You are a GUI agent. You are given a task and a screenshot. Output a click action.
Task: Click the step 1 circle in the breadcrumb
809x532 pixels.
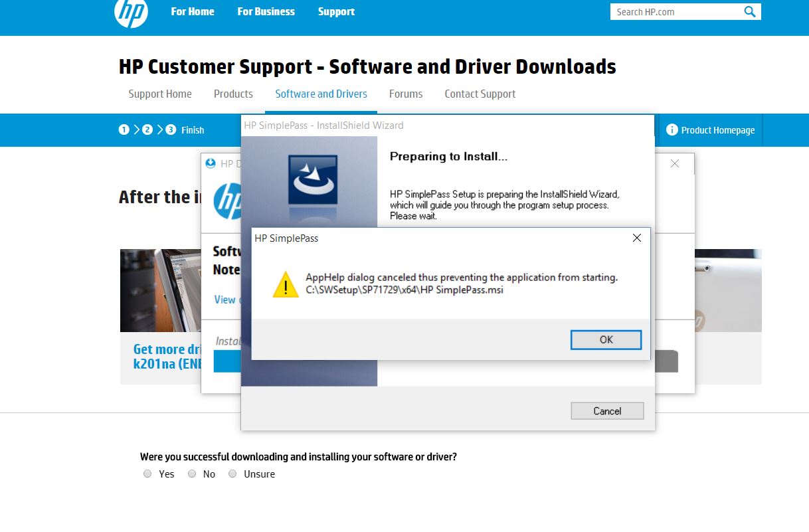tap(124, 130)
